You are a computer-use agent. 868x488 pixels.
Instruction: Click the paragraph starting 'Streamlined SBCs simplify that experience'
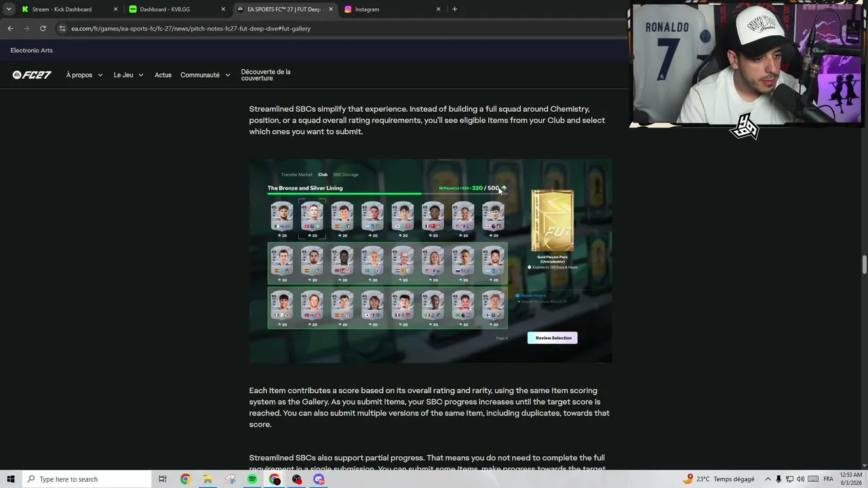click(427, 120)
